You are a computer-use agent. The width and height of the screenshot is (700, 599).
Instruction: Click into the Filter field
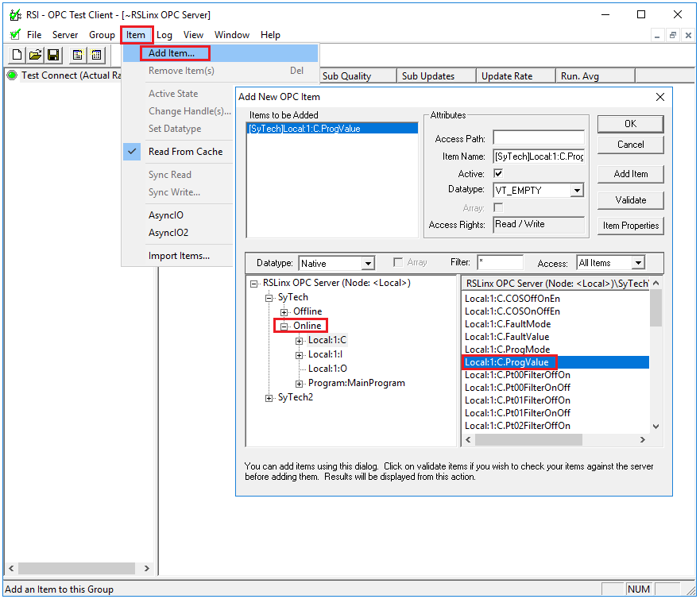(500, 262)
